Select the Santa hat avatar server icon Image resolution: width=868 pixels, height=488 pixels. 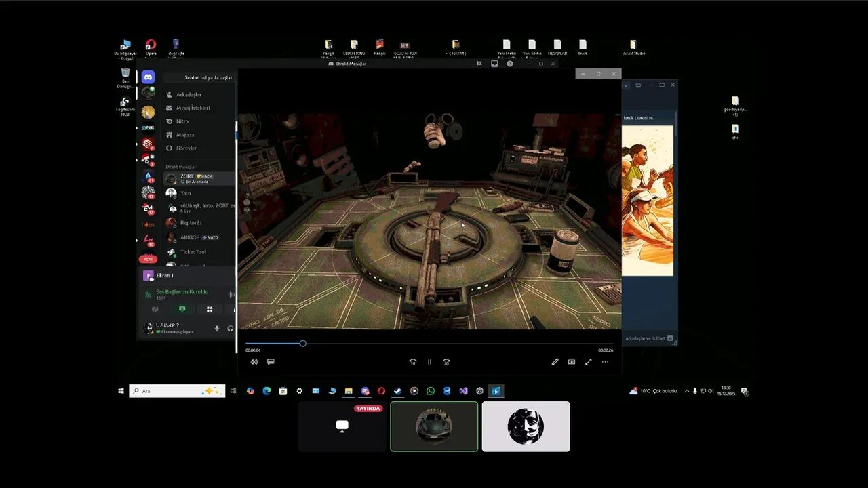coord(148,160)
